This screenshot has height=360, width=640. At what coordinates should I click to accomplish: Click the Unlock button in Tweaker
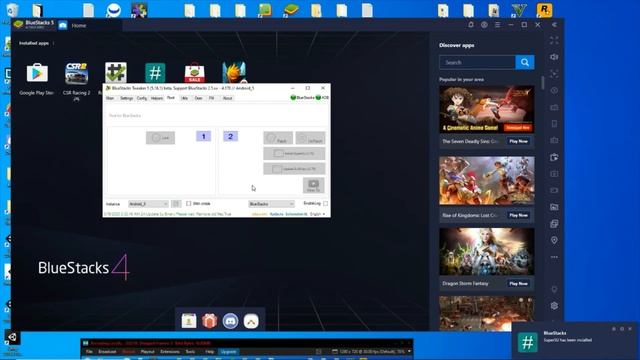[x=160, y=138]
